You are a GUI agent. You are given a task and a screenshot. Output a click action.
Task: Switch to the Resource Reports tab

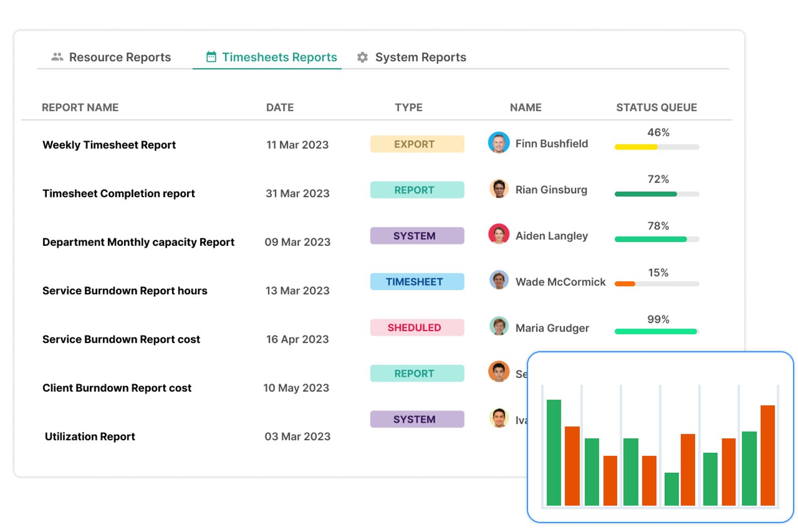coord(111,57)
